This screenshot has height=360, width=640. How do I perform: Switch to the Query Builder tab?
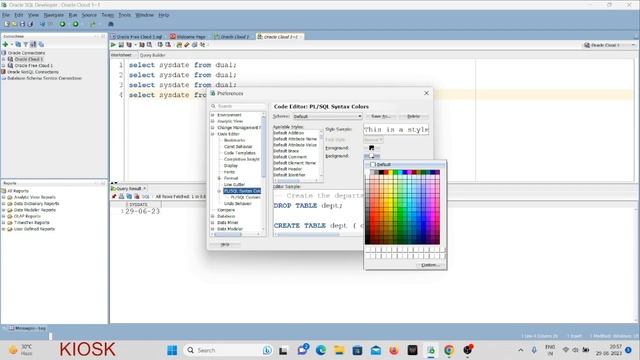click(x=152, y=55)
